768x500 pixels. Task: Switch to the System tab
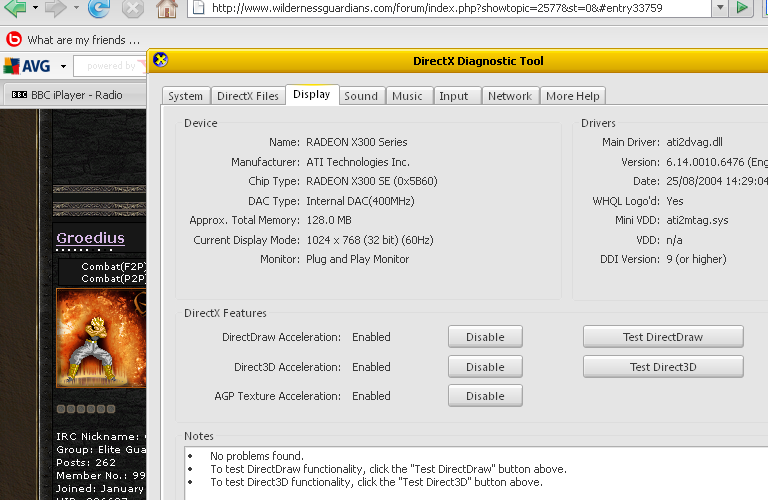186,96
